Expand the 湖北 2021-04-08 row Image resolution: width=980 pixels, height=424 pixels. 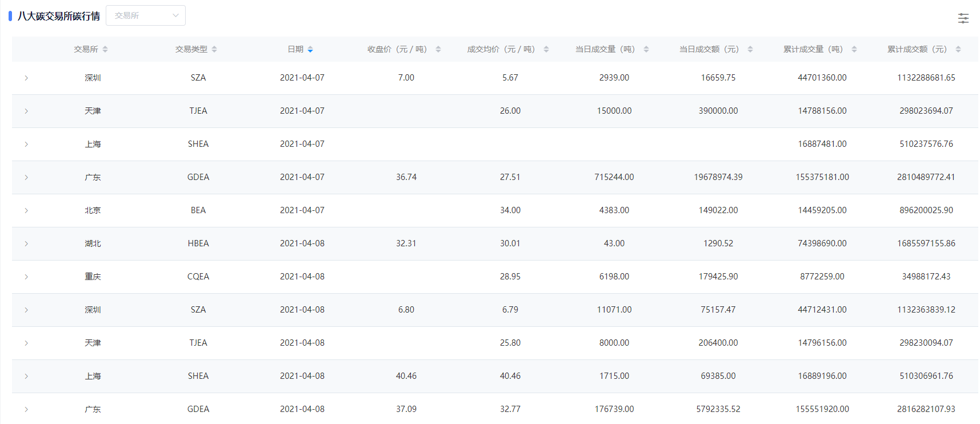coord(26,243)
